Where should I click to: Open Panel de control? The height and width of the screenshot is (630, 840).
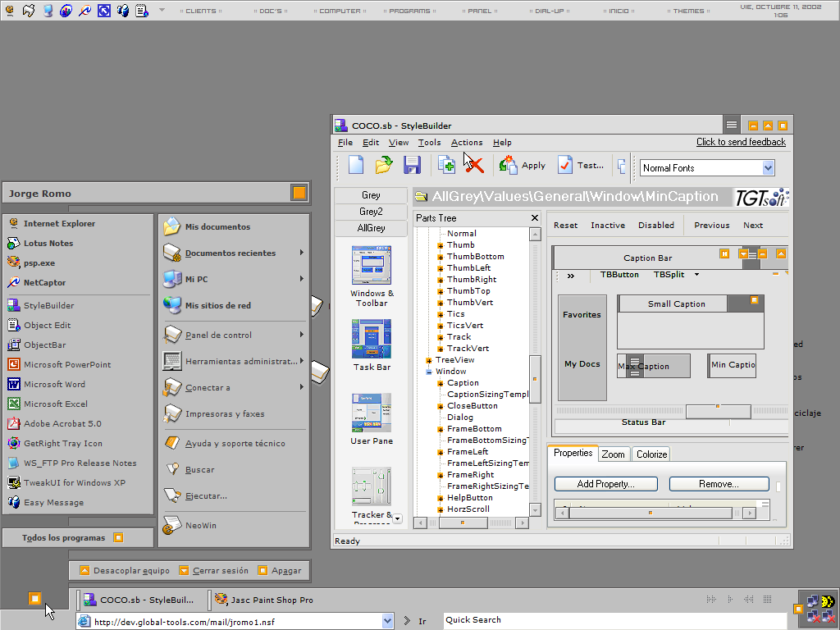coord(235,335)
